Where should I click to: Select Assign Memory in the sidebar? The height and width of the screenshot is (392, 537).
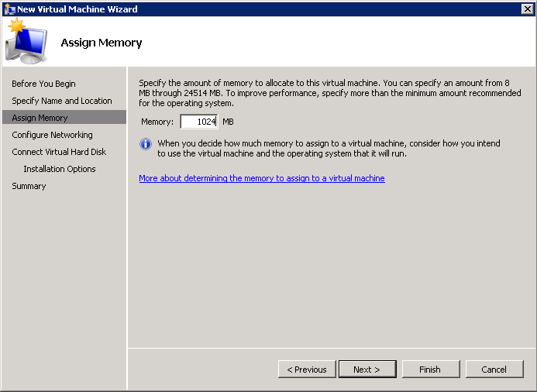click(x=40, y=118)
